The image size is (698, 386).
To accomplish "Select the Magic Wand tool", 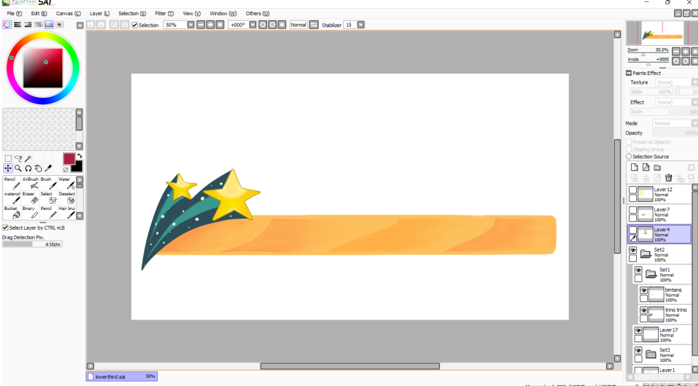I will pyautogui.click(x=28, y=158).
